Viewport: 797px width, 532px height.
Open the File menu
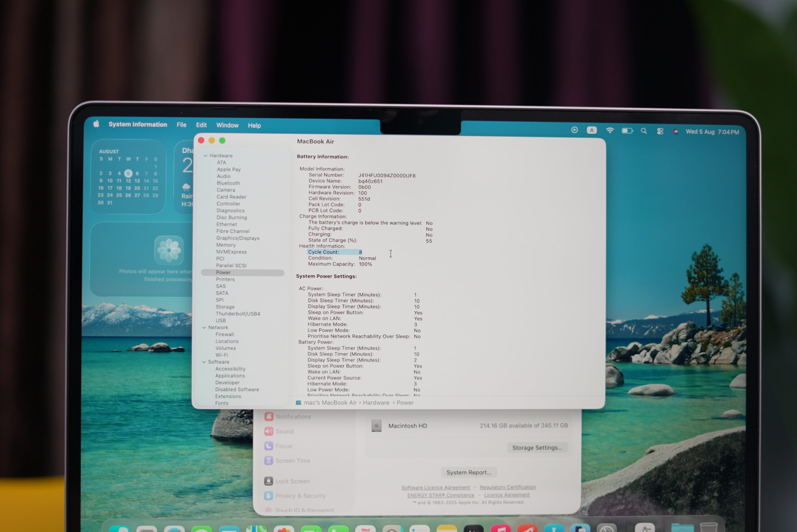coord(182,125)
